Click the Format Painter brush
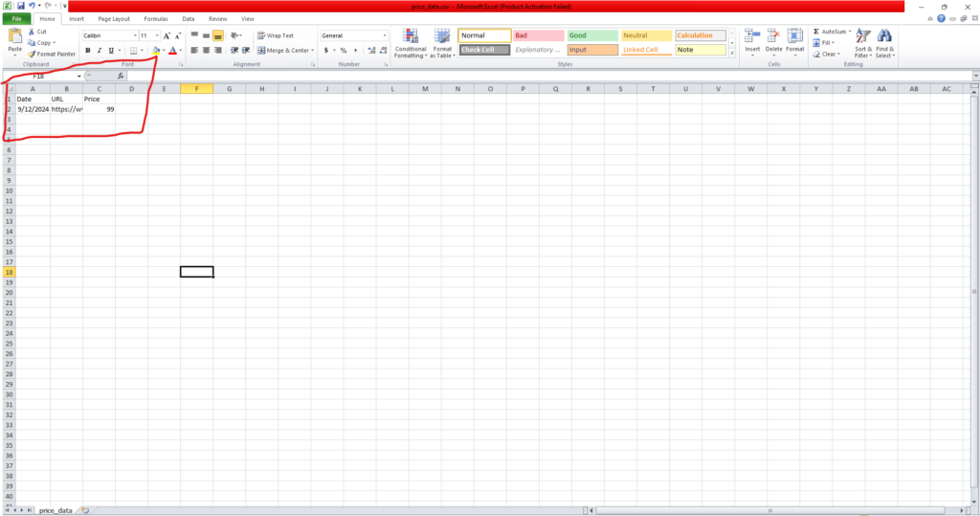The width and height of the screenshot is (980, 516). pyautogui.click(x=52, y=54)
